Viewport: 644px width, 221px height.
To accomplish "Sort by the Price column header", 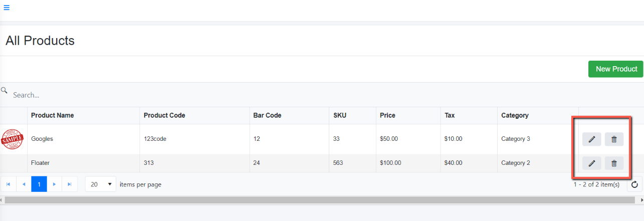I will [x=387, y=115].
